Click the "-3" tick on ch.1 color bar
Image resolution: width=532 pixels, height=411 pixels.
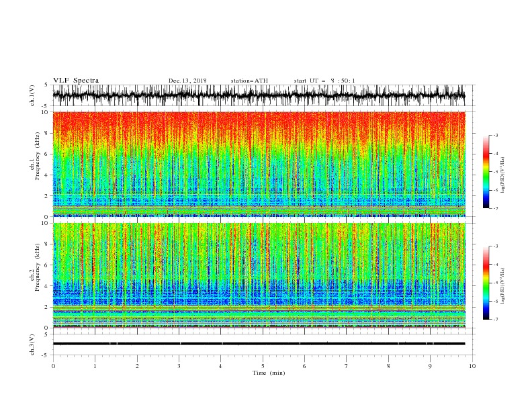coord(495,135)
